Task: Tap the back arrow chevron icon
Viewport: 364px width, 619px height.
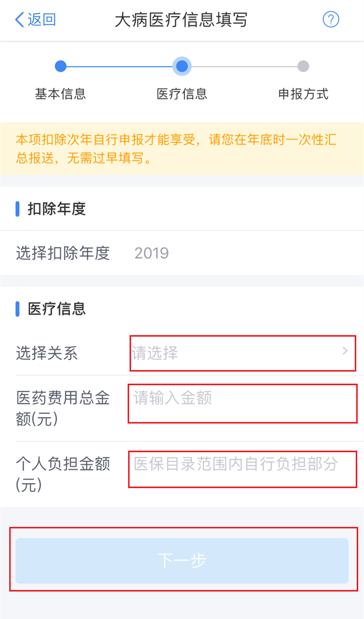Action: [x=19, y=20]
